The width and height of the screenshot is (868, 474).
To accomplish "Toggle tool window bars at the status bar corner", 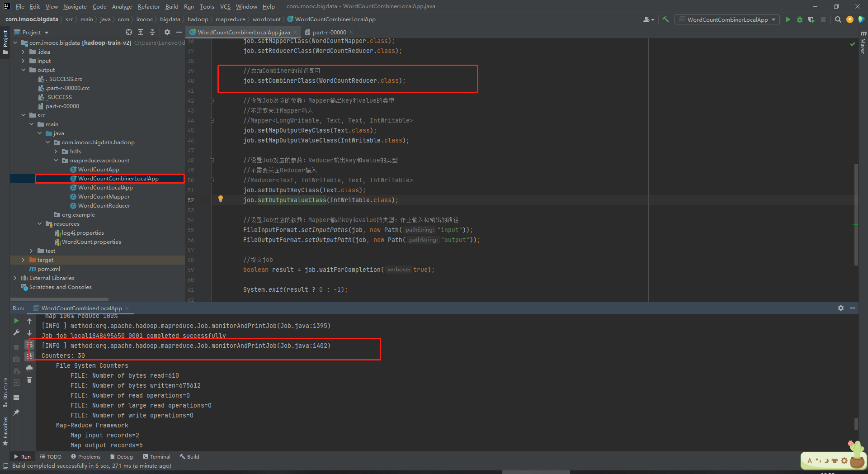I will click(5, 466).
